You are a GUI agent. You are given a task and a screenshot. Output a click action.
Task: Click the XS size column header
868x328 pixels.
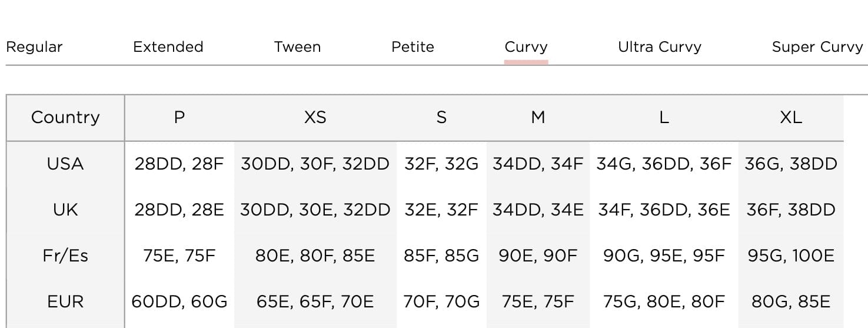315,117
